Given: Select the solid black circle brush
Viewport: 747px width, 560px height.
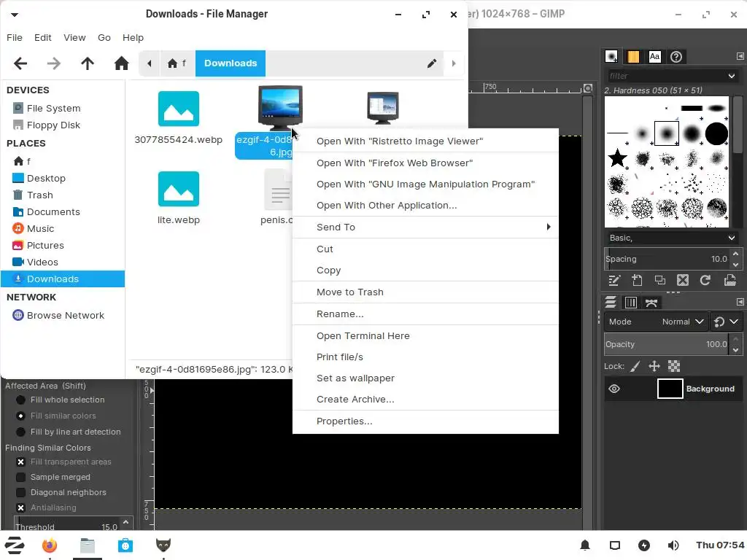Looking at the screenshot, I should [716, 134].
